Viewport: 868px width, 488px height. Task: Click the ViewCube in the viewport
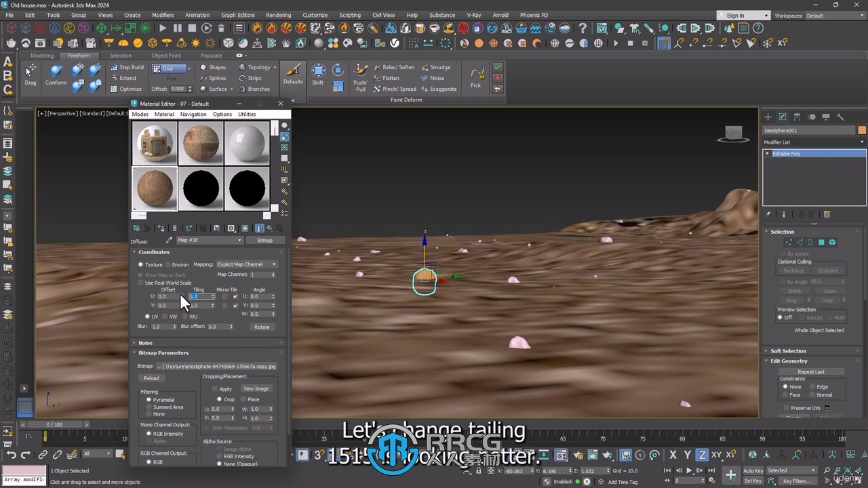pos(733,134)
